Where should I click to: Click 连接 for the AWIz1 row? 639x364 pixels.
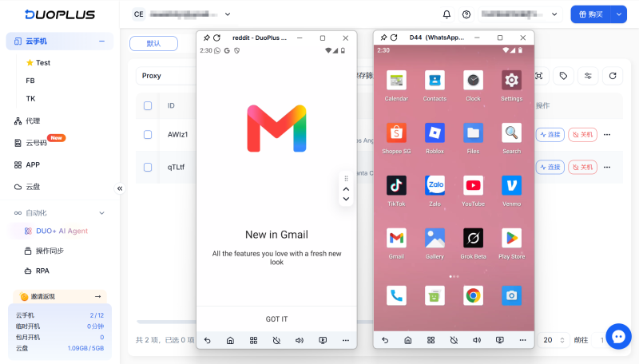coord(550,135)
